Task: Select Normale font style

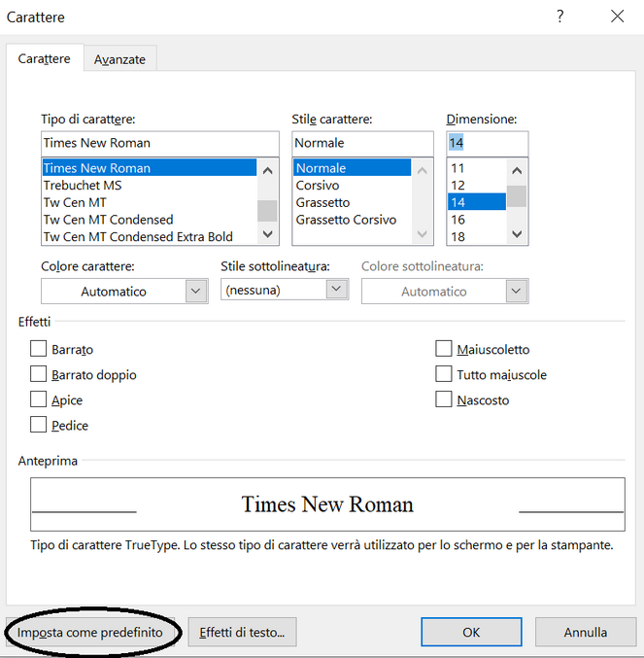Action: [x=353, y=168]
